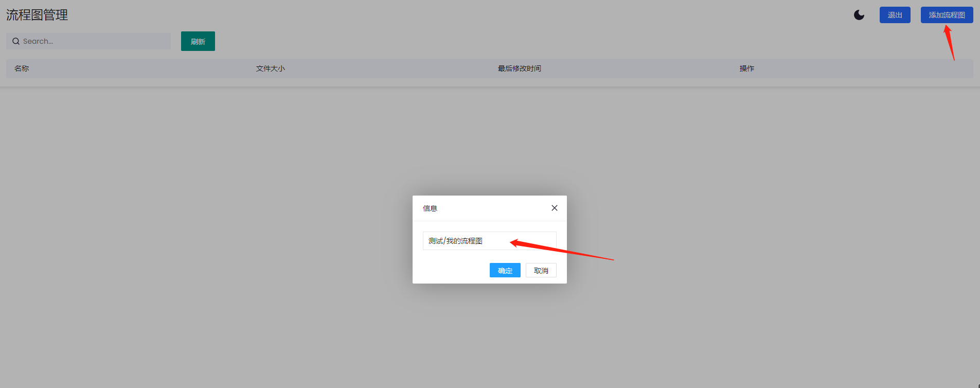980x388 pixels.
Task: Click the magnifier icon in the search box
Action: tap(16, 41)
